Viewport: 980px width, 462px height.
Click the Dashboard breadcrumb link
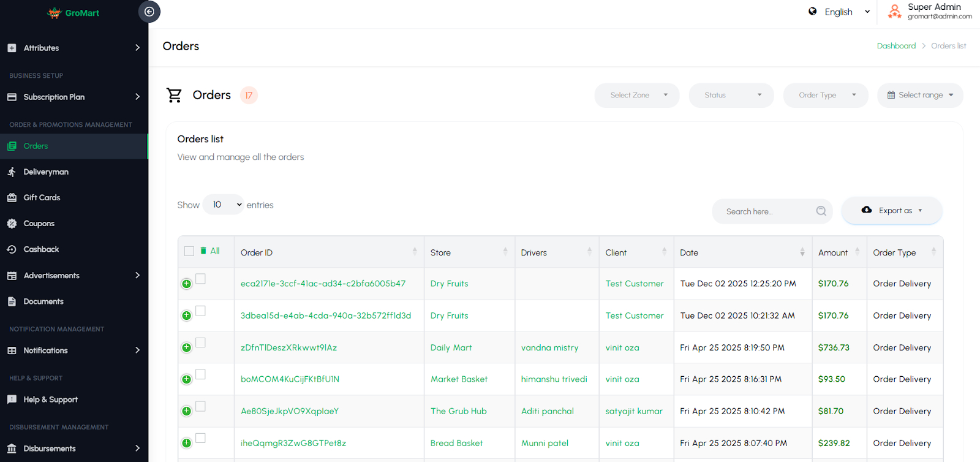click(x=896, y=46)
